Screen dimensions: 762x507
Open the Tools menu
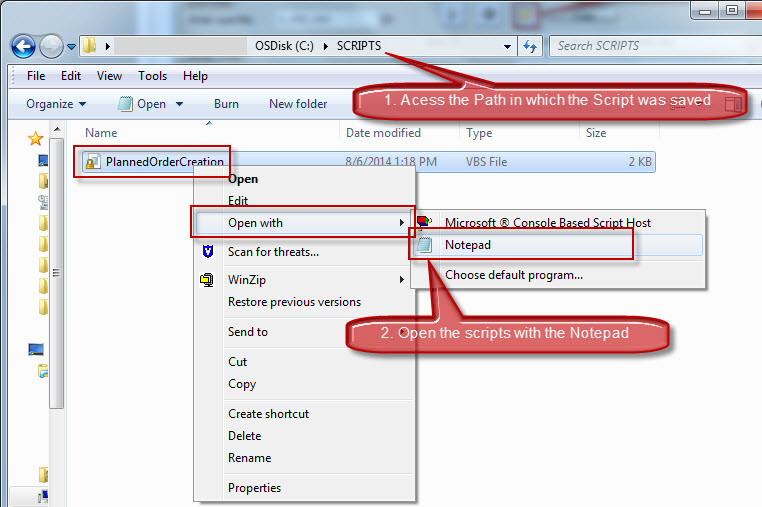[x=152, y=76]
